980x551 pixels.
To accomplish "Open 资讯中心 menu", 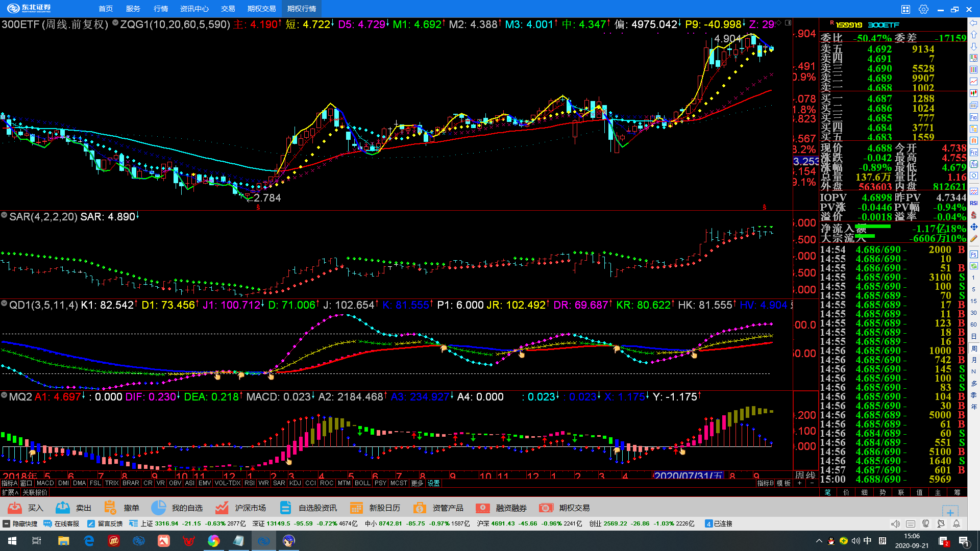I will (x=194, y=9).
